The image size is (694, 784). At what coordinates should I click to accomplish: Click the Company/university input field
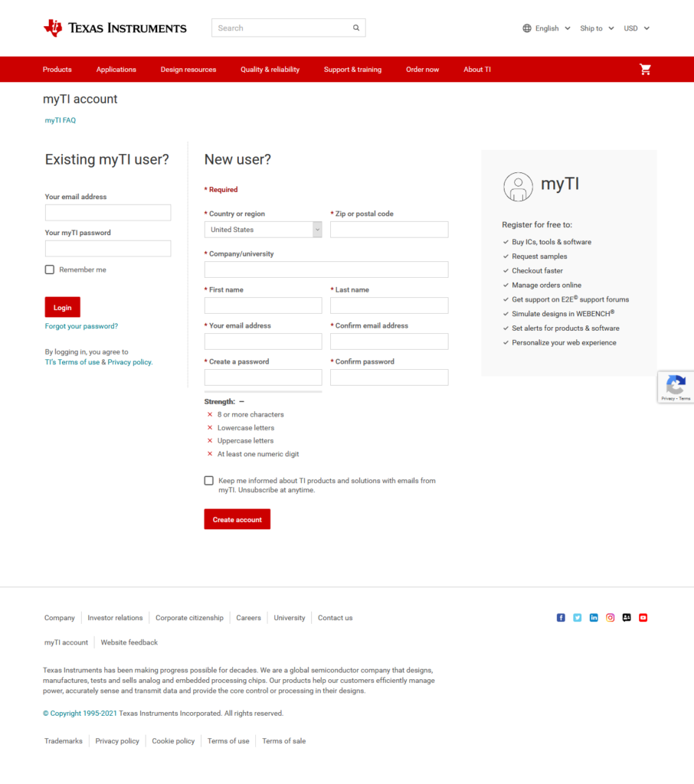coord(326,269)
